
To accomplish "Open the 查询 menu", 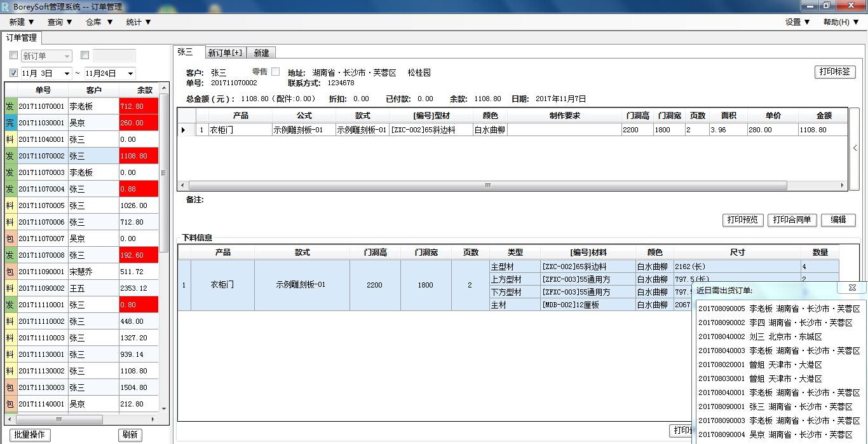I will click(x=60, y=22).
